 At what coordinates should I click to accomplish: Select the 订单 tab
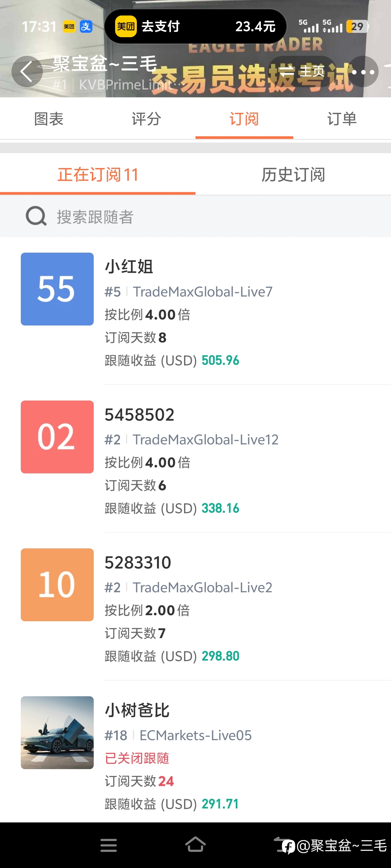(342, 119)
